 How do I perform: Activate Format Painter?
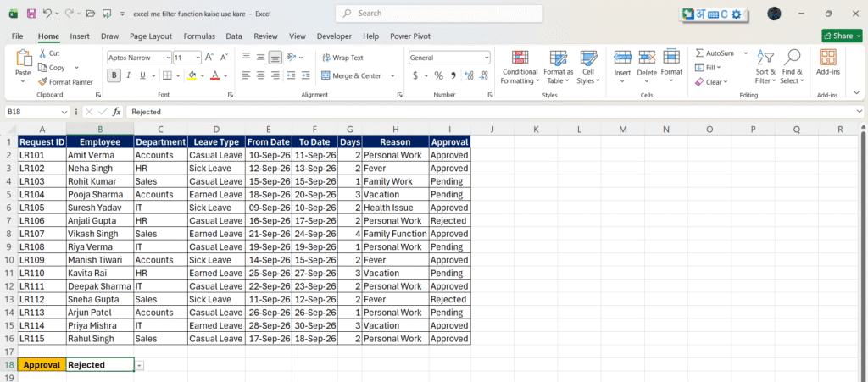tap(65, 82)
